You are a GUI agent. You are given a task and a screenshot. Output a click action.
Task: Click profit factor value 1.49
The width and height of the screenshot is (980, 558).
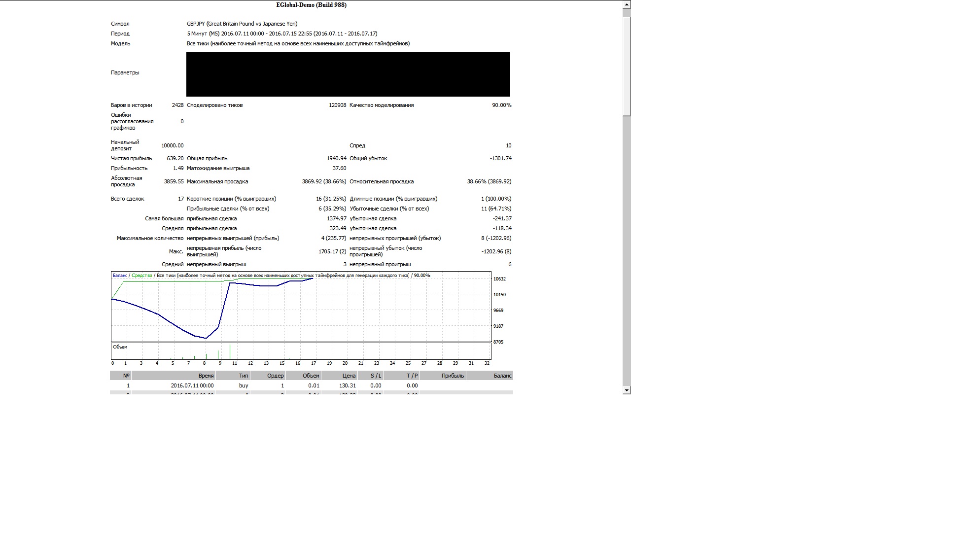[x=178, y=168]
